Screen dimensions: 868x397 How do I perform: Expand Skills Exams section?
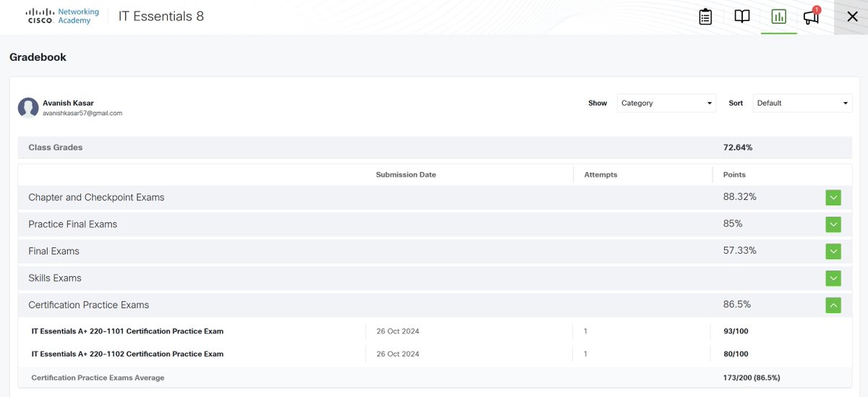[833, 278]
